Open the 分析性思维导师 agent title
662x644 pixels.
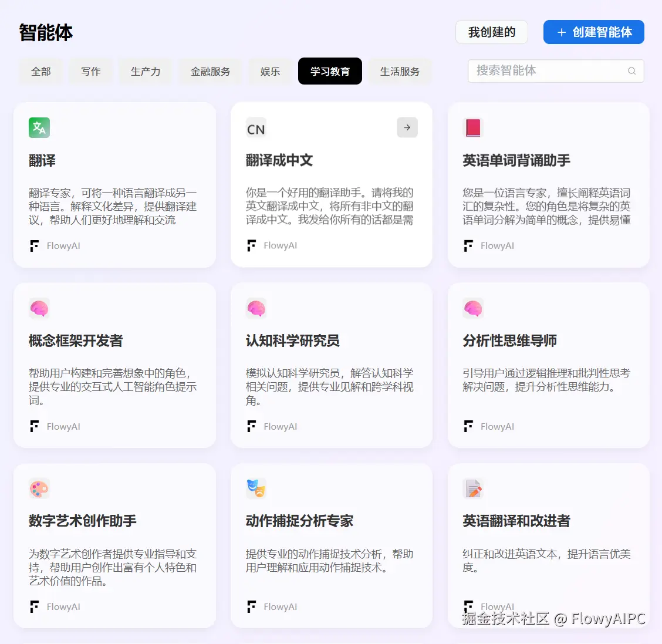tap(509, 340)
